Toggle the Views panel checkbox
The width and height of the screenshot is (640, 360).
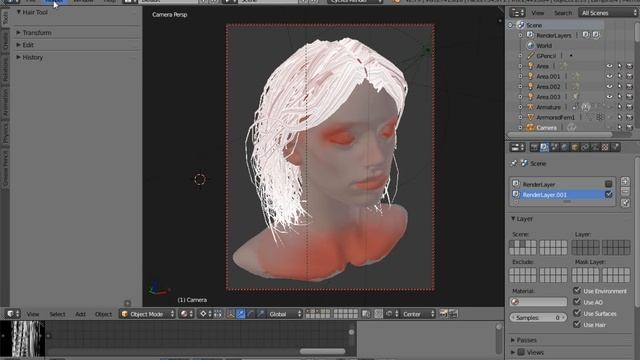(521, 352)
